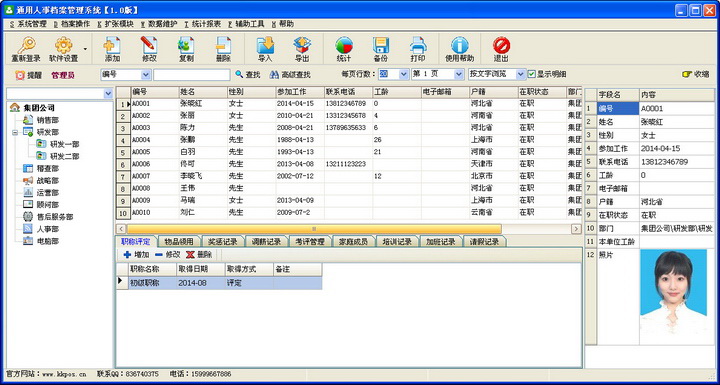Click the 重新登录 key icon

click(x=26, y=45)
